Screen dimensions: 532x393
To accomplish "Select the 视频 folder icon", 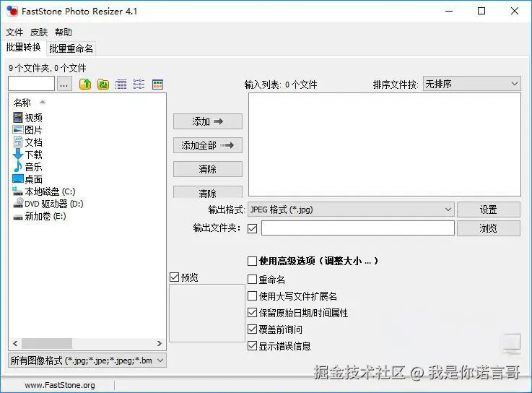I will 18,118.
